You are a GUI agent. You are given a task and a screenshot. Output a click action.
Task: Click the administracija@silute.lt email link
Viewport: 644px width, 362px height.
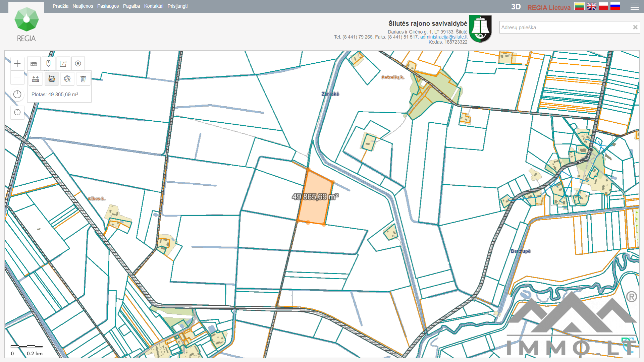point(443,37)
